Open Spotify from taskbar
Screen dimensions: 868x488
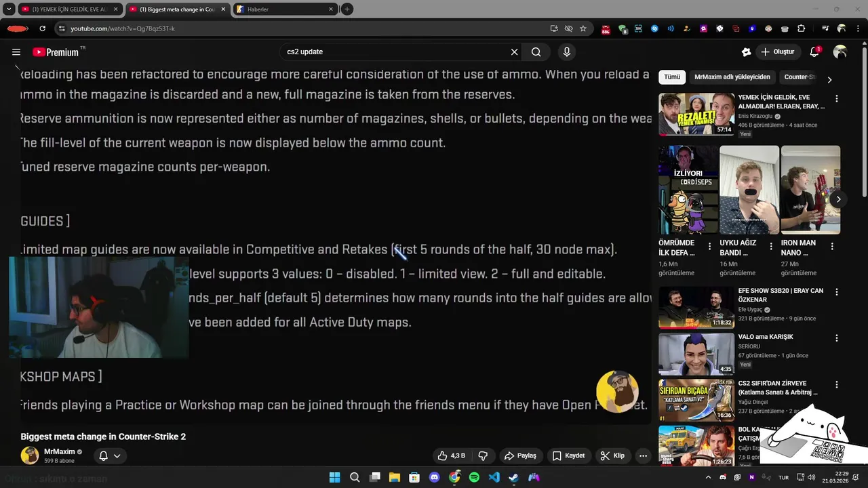[474, 477]
